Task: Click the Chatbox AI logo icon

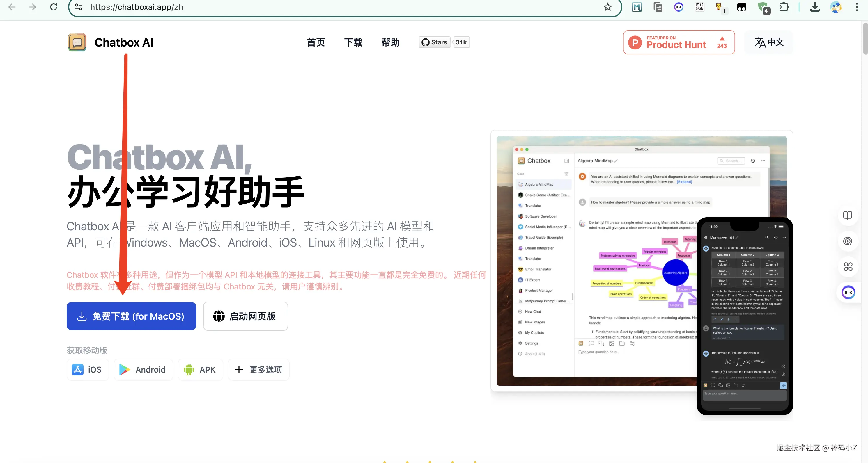Action: tap(77, 42)
